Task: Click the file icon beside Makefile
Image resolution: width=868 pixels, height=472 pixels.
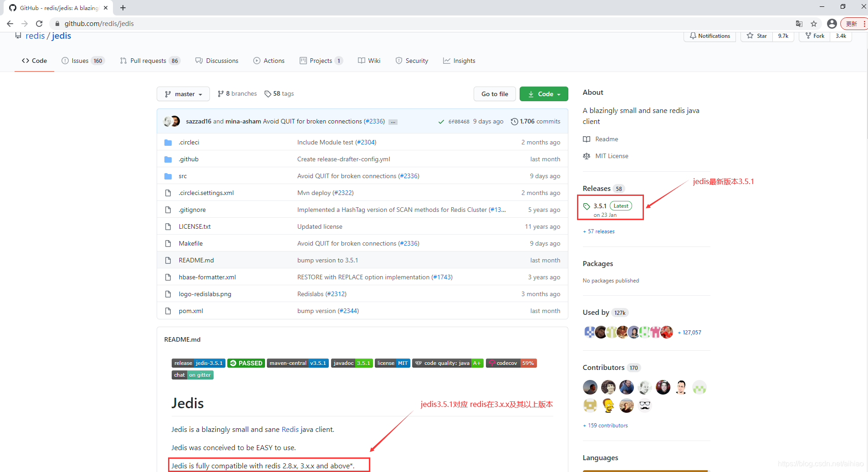Action: 168,244
